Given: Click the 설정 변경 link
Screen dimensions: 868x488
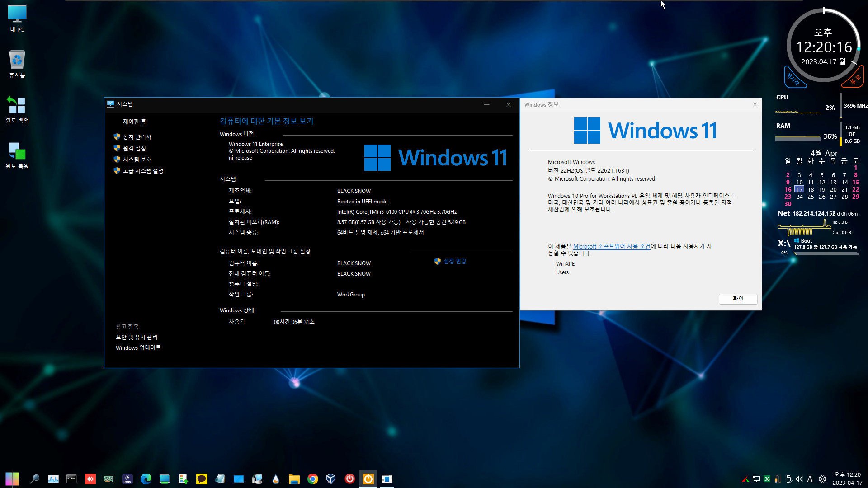Looking at the screenshot, I should [x=454, y=261].
